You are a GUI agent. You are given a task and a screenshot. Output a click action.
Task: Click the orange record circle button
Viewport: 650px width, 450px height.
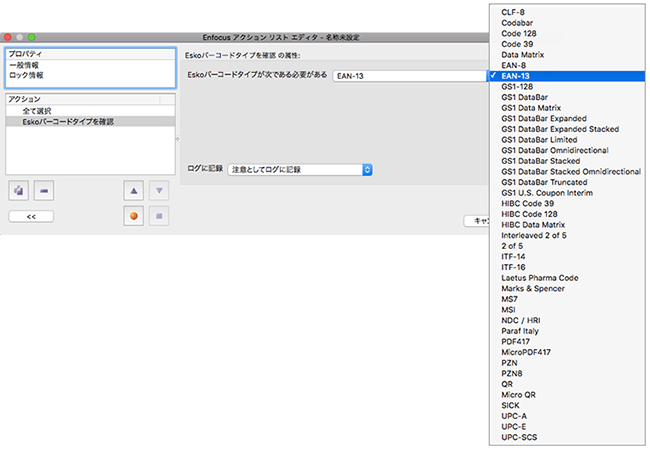coord(133,216)
